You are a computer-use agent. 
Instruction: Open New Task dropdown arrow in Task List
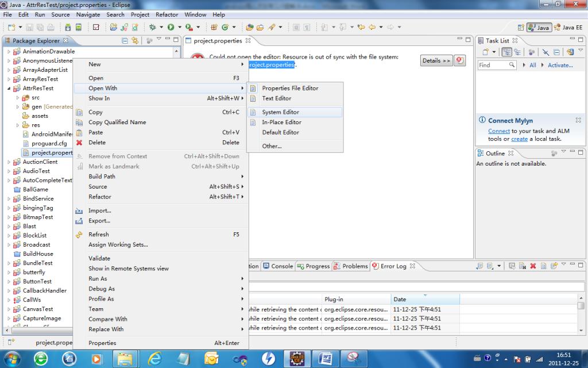(494, 52)
